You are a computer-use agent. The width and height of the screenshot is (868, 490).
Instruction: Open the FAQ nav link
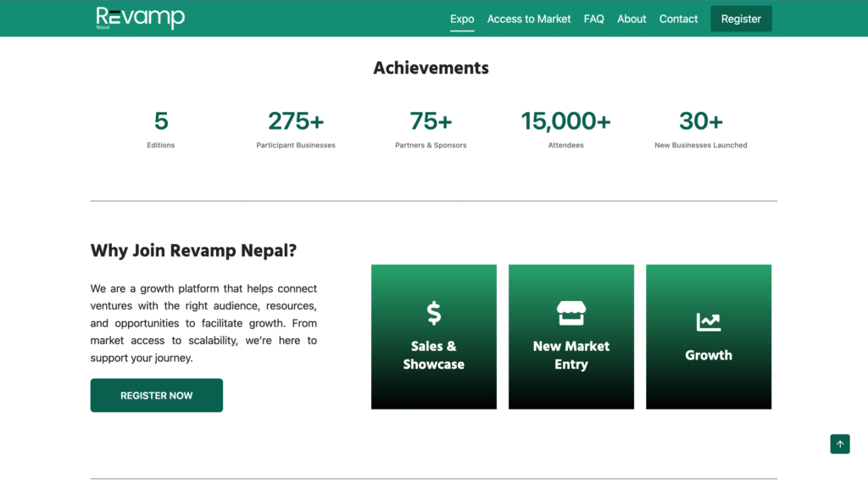[x=594, y=19]
